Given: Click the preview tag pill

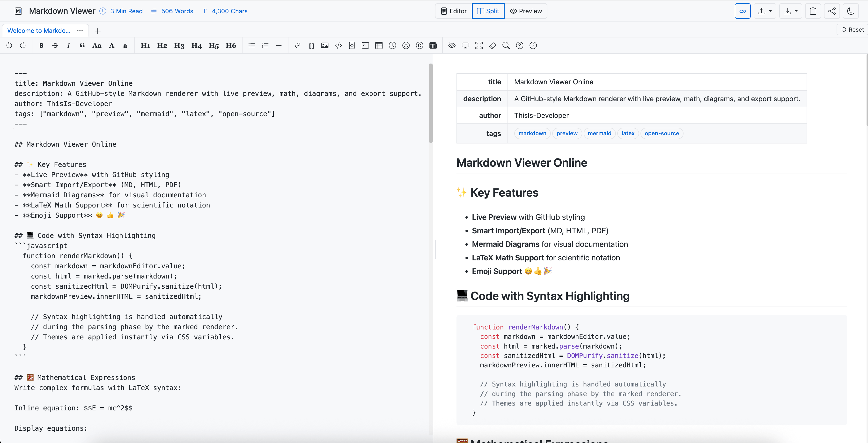Looking at the screenshot, I should point(567,133).
